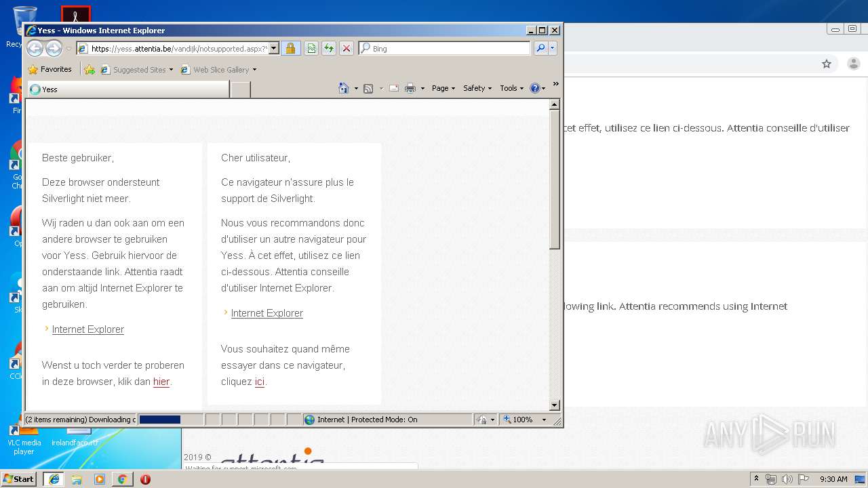The image size is (868, 488).
Task: Click the red Opera taskbar icon
Action: [145, 479]
